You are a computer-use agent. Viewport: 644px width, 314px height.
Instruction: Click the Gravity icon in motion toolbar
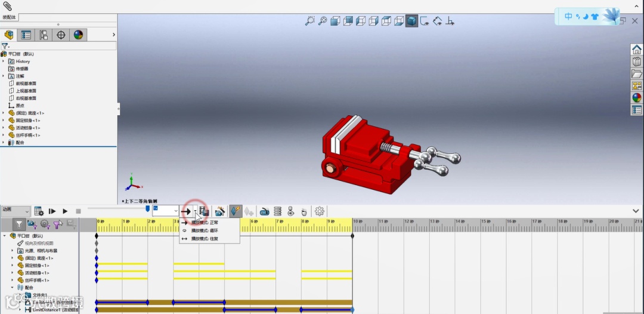tap(304, 211)
